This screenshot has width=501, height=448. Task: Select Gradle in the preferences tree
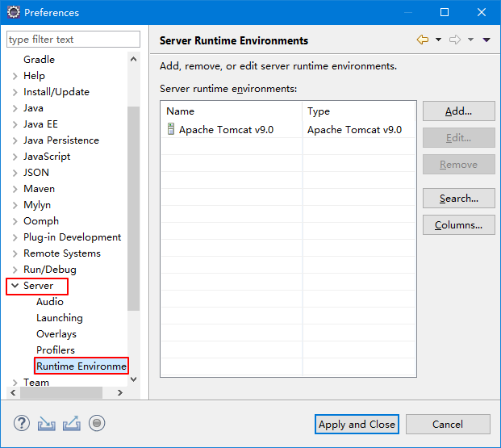tap(39, 60)
